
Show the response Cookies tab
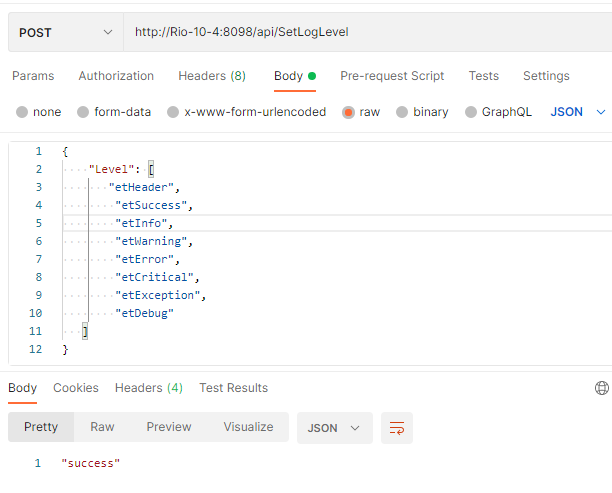76,388
